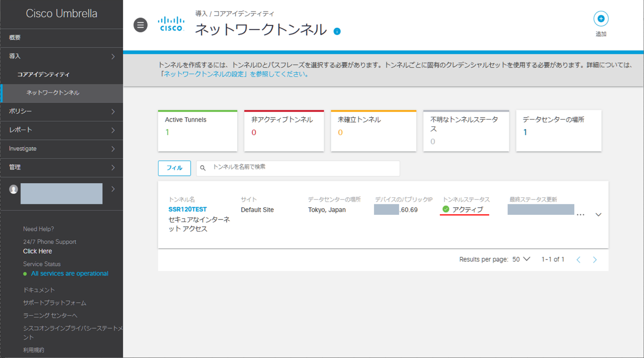Expand the ポリシー sidebar chevron
The image size is (644, 358).
point(113,112)
